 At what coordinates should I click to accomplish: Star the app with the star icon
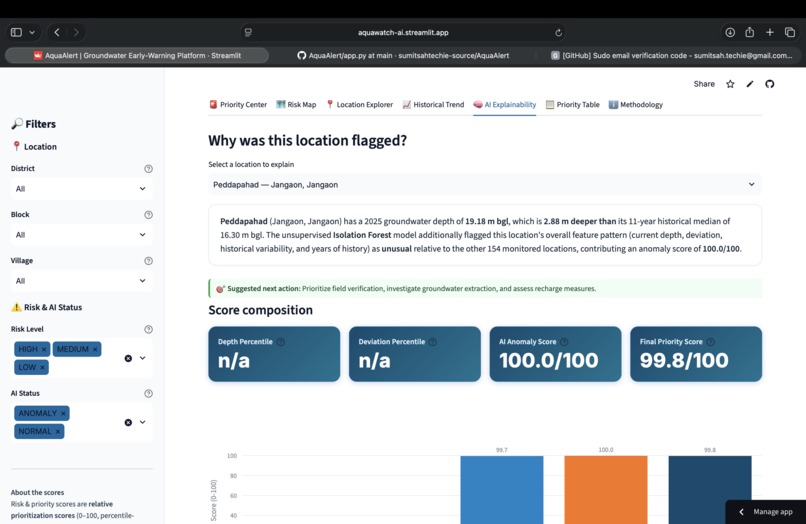[x=730, y=84]
